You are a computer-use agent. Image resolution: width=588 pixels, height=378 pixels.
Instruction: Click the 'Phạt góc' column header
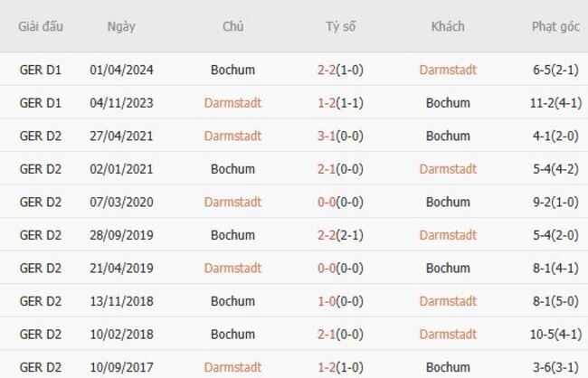click(555, 26)
